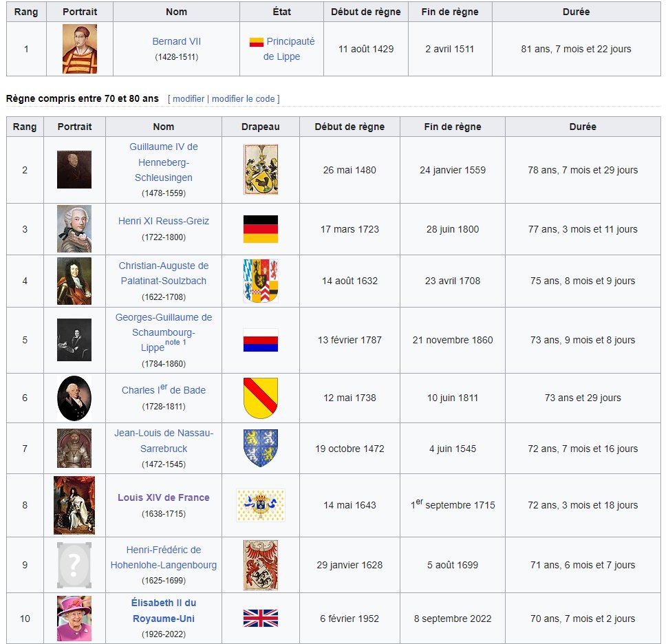Image resolution: width=668 pixels, height=644 pixels.
Task: Select the '73 ans et 29 jours' cell
Action: pyautogui.click(x=583, y=398)
